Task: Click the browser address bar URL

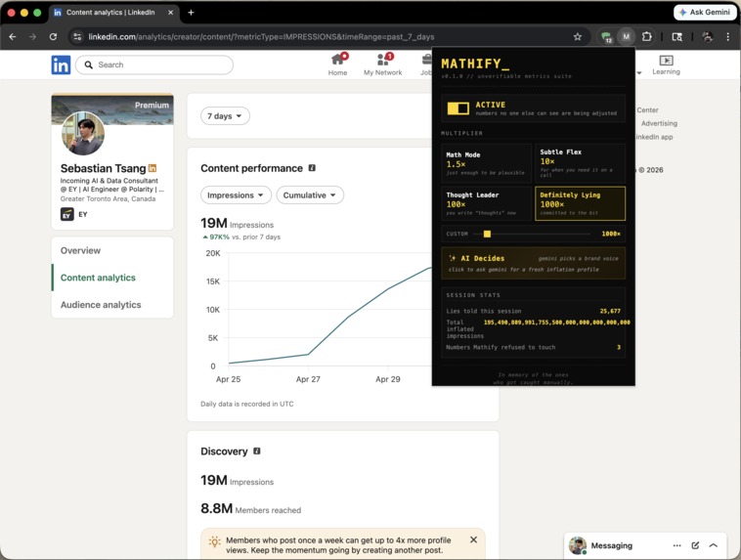Action: (261, 37)
